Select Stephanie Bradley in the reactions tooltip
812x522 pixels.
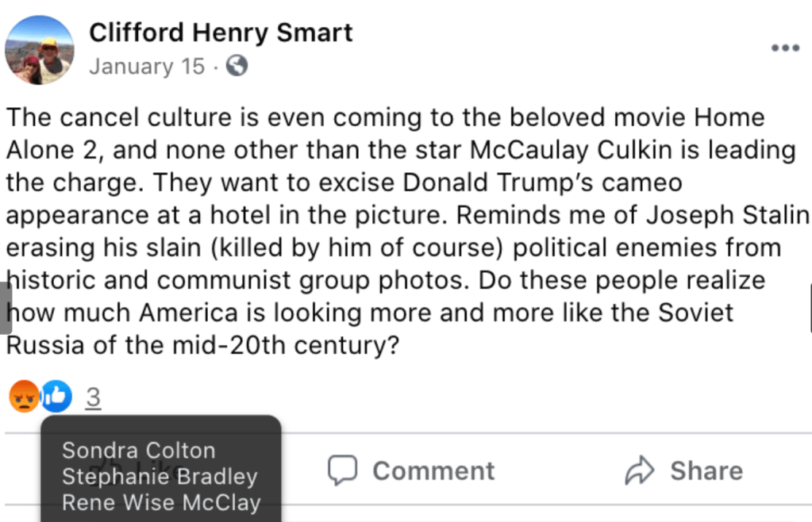click(x=160, y=477)
